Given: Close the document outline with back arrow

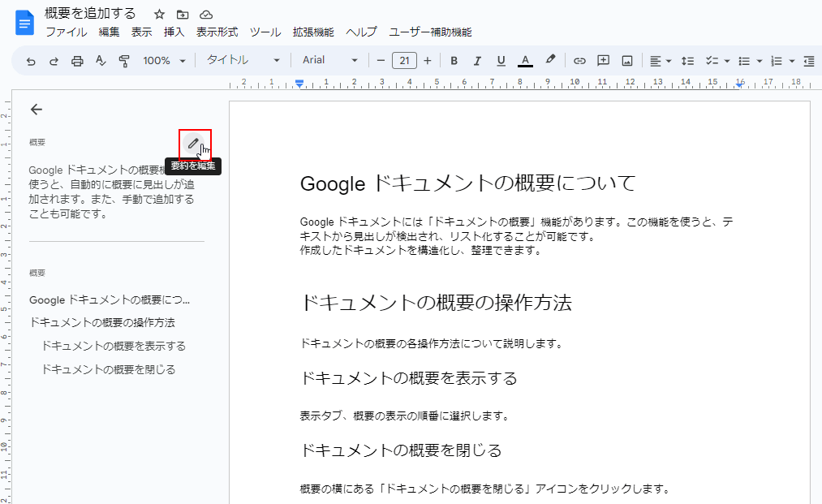Looking at the screenshot, I should (37, 109).
